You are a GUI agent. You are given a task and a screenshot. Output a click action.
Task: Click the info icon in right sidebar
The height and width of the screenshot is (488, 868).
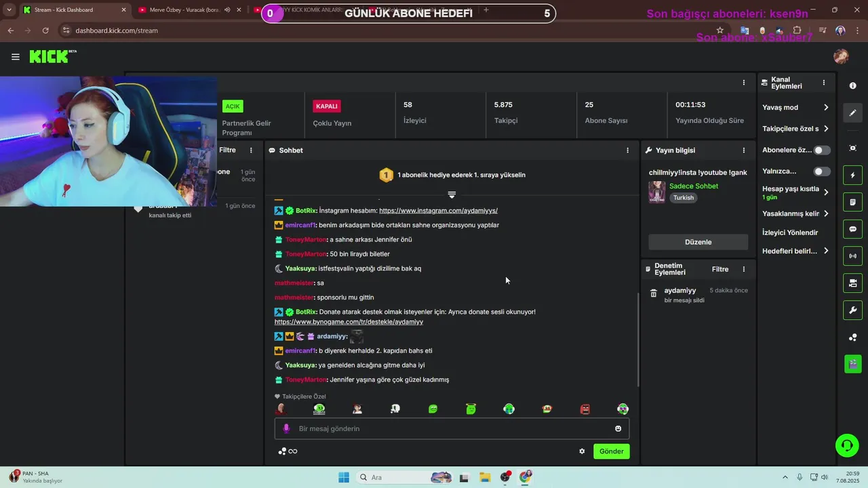[x=853, y=85]
